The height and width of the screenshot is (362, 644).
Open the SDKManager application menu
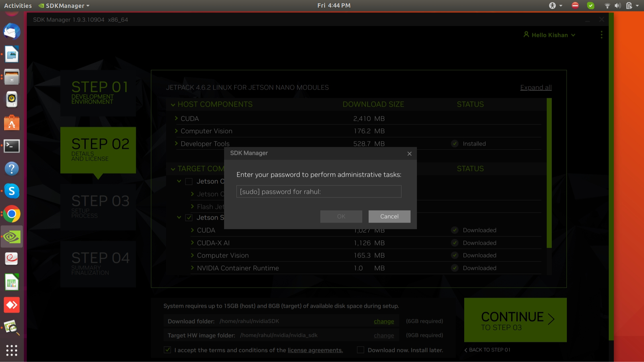pyautogui.click(x=64, y=6)
